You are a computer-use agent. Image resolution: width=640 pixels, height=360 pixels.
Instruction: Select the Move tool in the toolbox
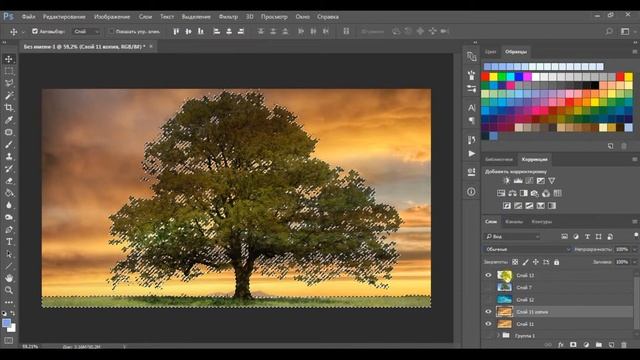[9, 59]
